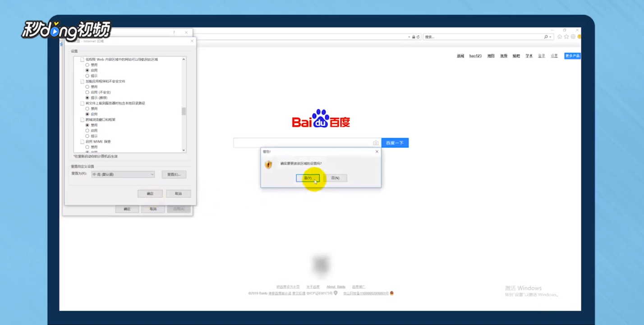644x325 pixels.
Task: Click the 加载应用程序和不安全文件 setting label
Action: click(106, 81)
